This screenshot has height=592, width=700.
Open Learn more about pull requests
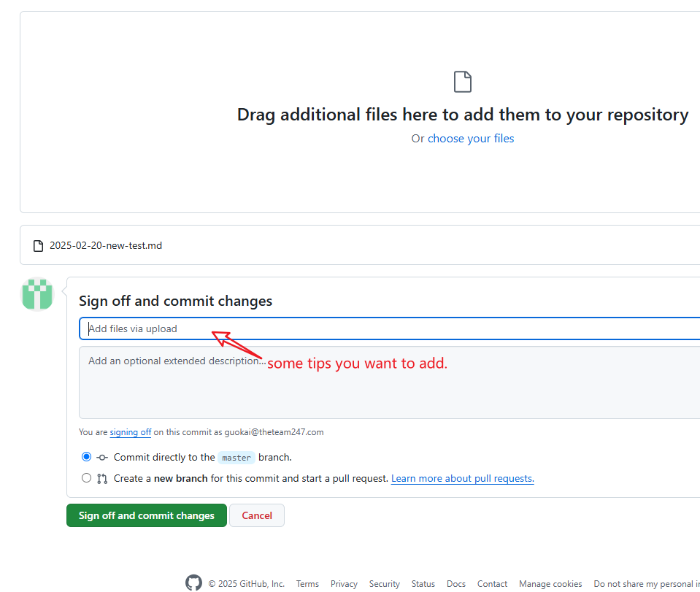[x=463, y=479]
